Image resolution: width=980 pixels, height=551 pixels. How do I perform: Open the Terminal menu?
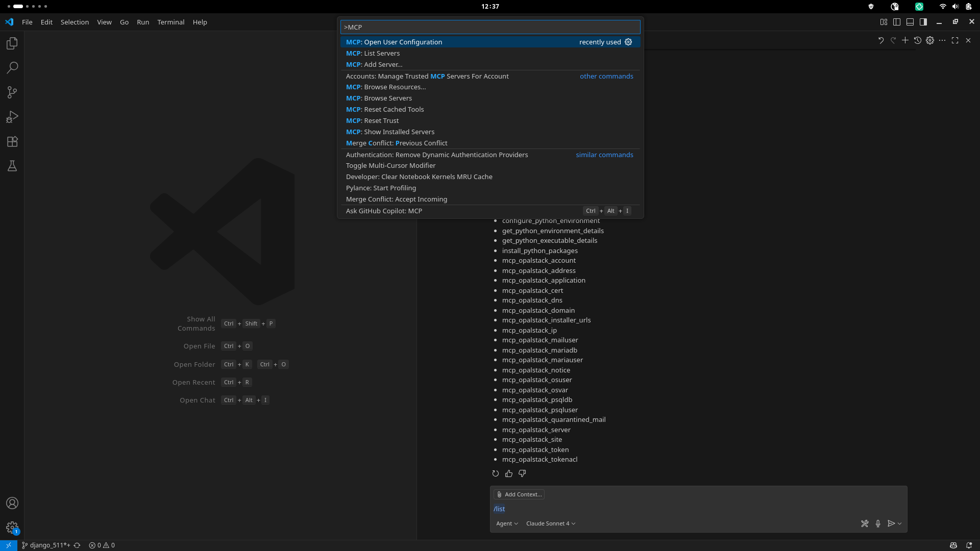171,22
